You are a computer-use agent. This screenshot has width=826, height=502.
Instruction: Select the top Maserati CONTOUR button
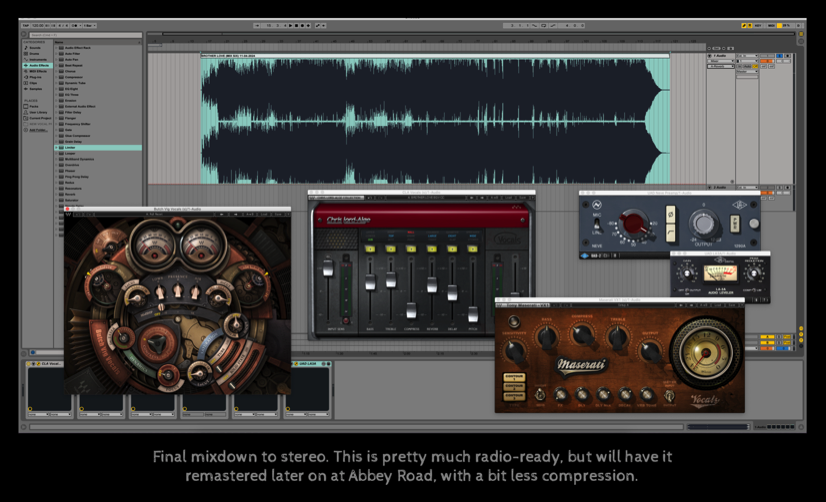[x=514, y=377]
